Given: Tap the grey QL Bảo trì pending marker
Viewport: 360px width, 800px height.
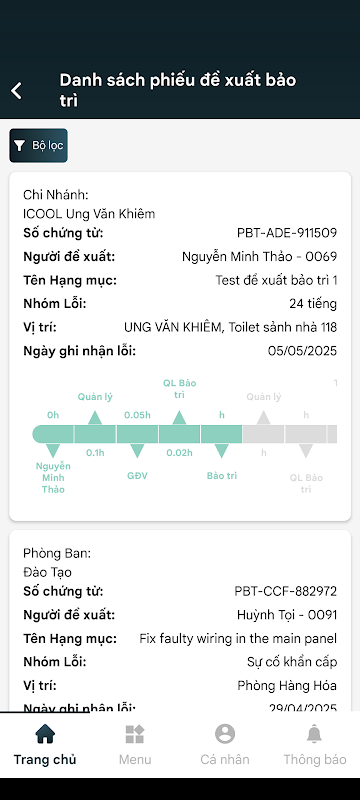Looking at the screenshot, I should coord(305,451).
